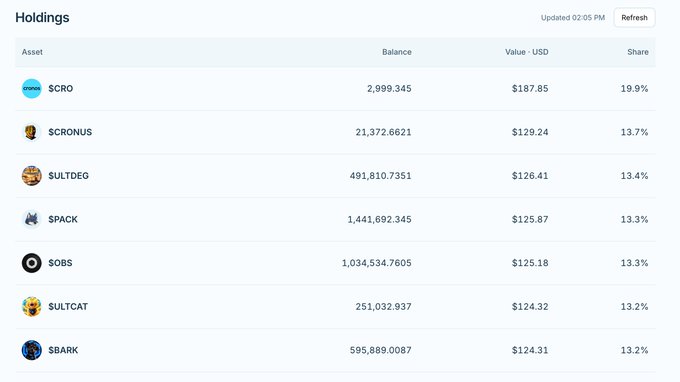This screenshot has width=680, height=382.
Task: Select the $CRO asset name
Action: (61, 88)
